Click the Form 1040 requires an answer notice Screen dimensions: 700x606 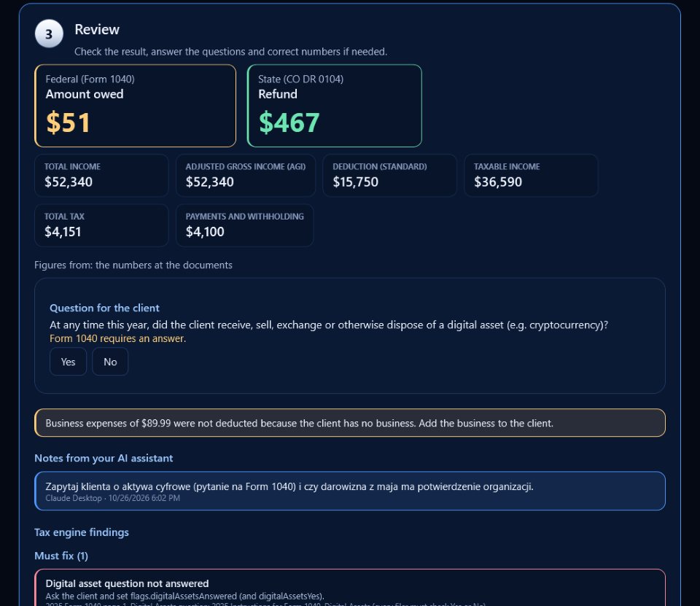click(x=118, y=338)
